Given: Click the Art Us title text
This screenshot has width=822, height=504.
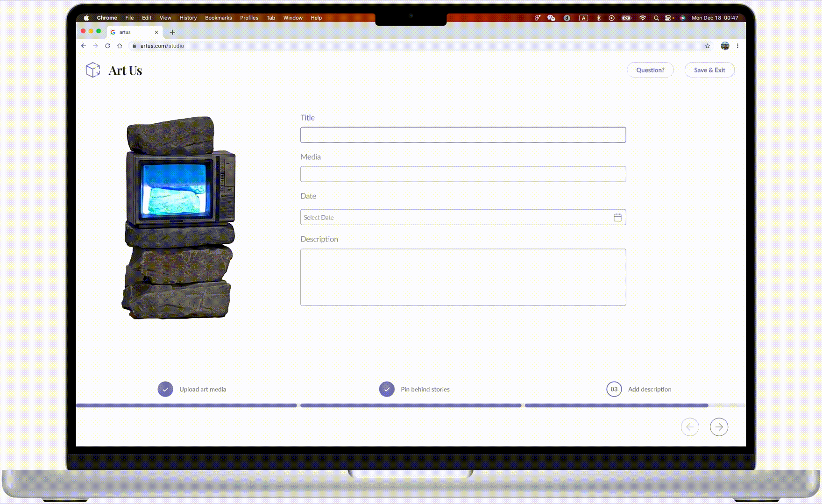Looking at the screenshot, I should (x=125, y=71).
